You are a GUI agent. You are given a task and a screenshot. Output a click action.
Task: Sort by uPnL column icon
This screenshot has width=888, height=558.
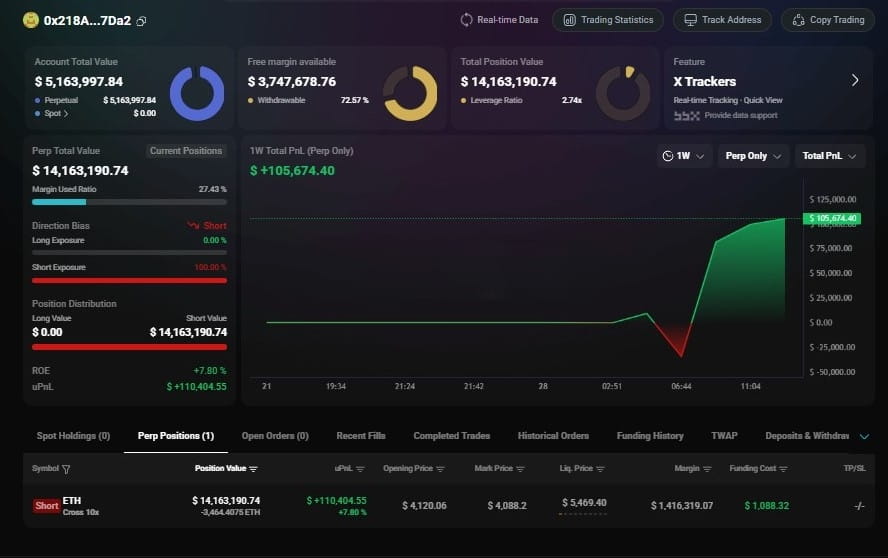[360, 469]
